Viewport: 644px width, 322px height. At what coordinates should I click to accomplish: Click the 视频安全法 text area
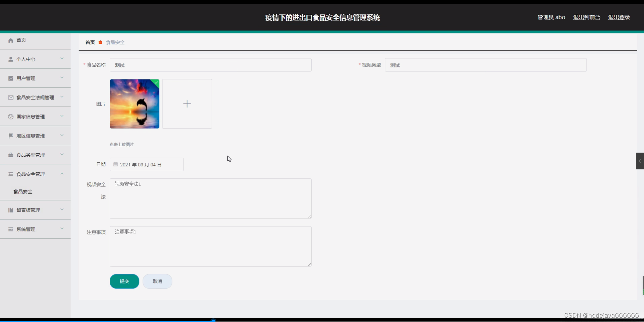click(211, 199)
